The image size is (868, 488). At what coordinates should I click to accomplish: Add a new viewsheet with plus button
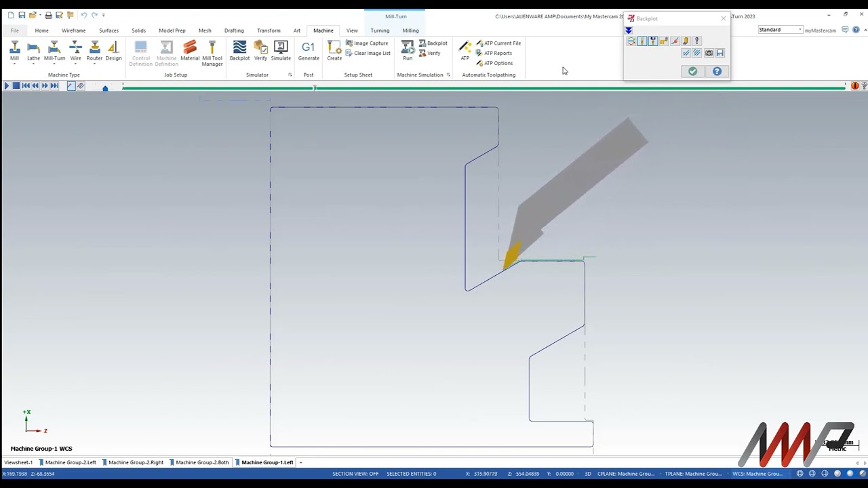coord(300,463)
